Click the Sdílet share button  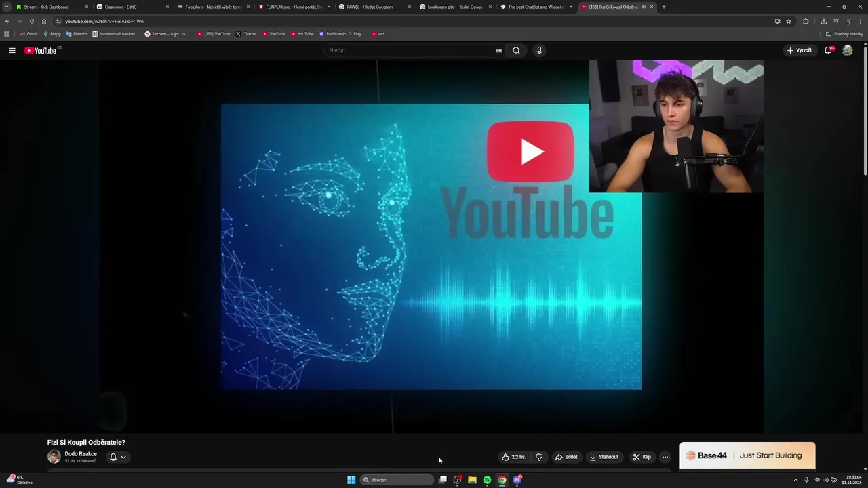tap(566, 457)
